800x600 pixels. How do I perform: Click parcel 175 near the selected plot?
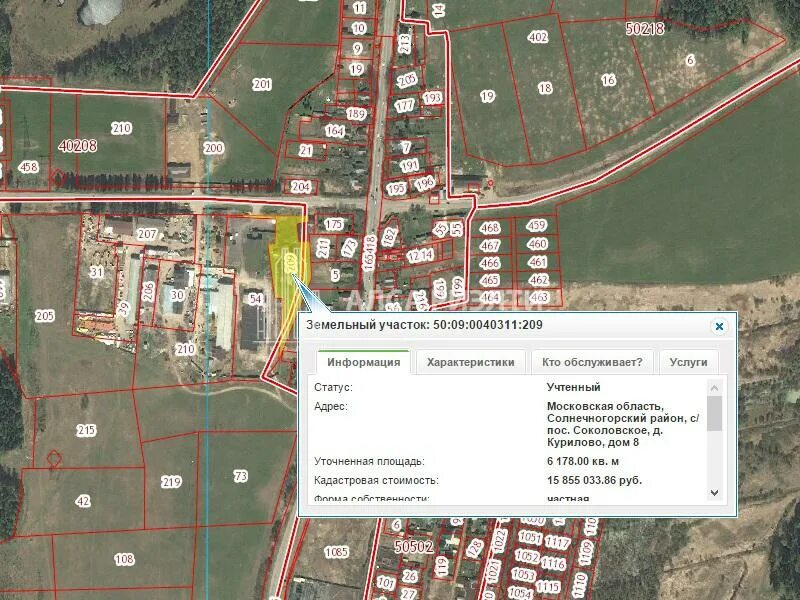[333, 226]
